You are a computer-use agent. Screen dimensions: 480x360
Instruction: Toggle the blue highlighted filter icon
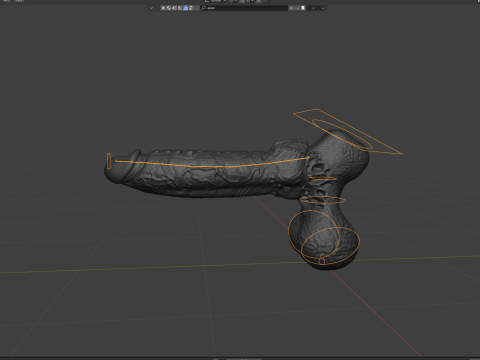[185, 8]
